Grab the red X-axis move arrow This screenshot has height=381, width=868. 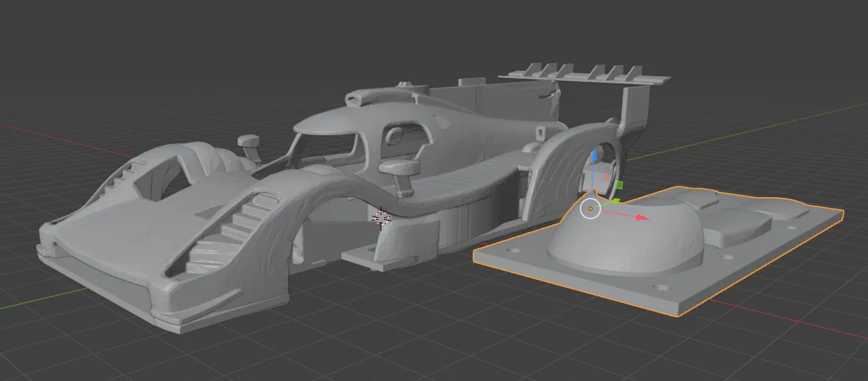tap(641, 217)
